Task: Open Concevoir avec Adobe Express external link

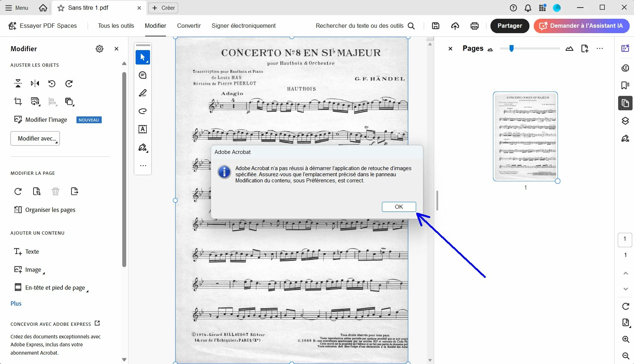Action: pyautogui.click(x=97, y=323)
